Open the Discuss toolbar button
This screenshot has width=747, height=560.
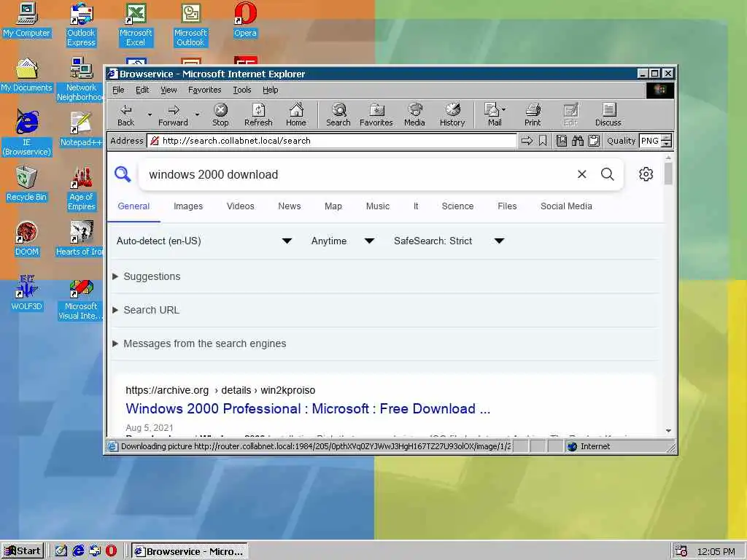pyautogui.click(x=608, y=115)
